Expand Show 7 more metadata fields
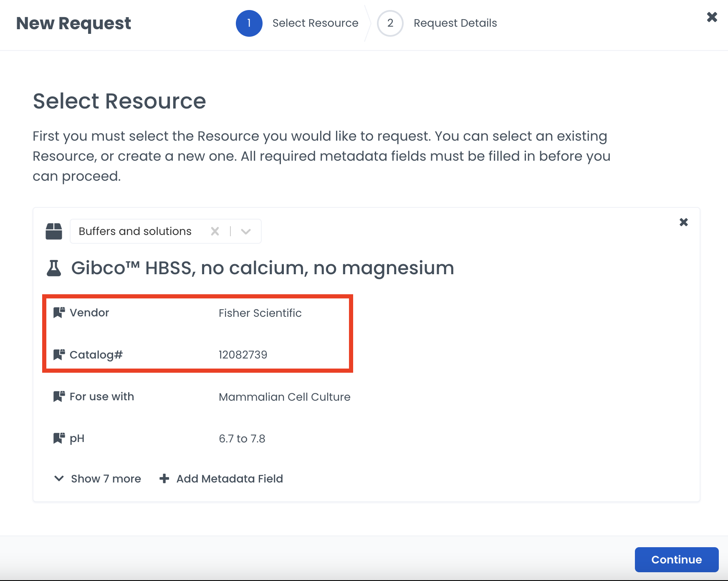This screenshot has width=728, height=581. (99, 479)
